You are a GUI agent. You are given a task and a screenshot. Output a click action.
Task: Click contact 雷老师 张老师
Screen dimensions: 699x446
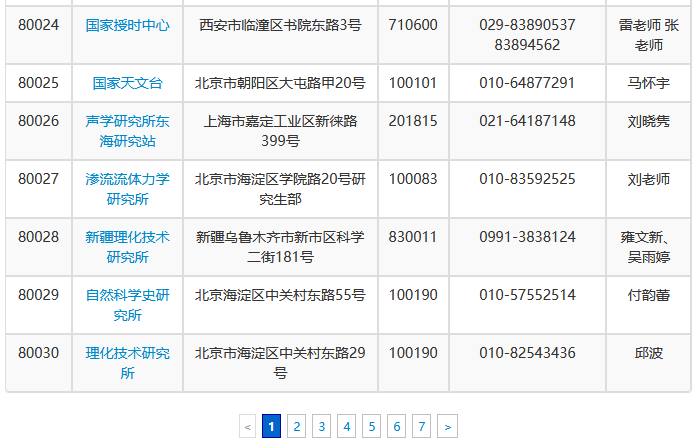[x=649, y=35]
